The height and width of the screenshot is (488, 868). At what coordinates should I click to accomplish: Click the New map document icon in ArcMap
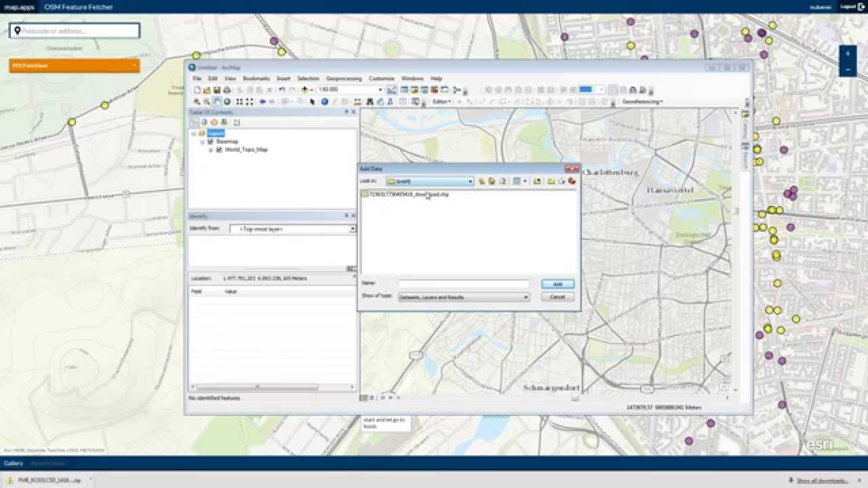coord(197,89)
